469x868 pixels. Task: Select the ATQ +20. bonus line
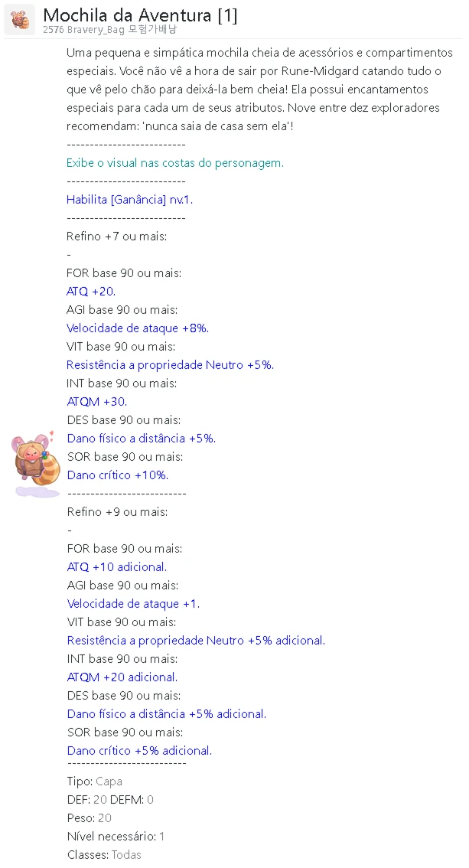tap(91, 291)
